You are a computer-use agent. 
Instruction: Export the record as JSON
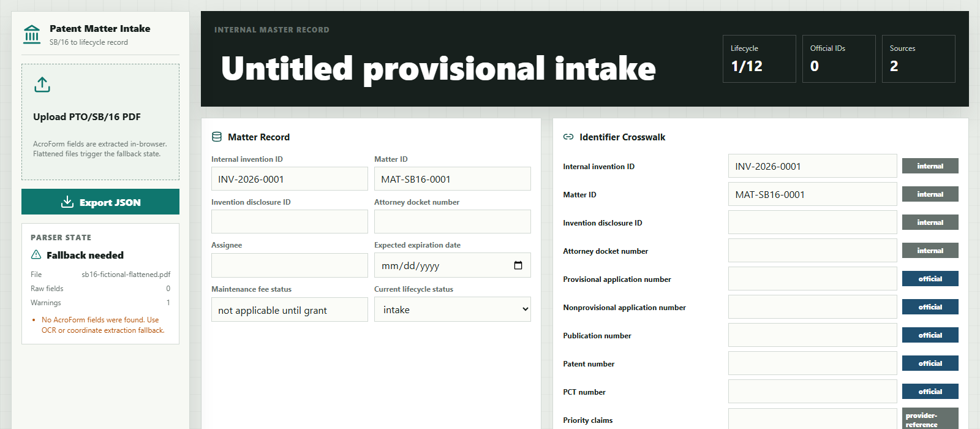point(100,202)
